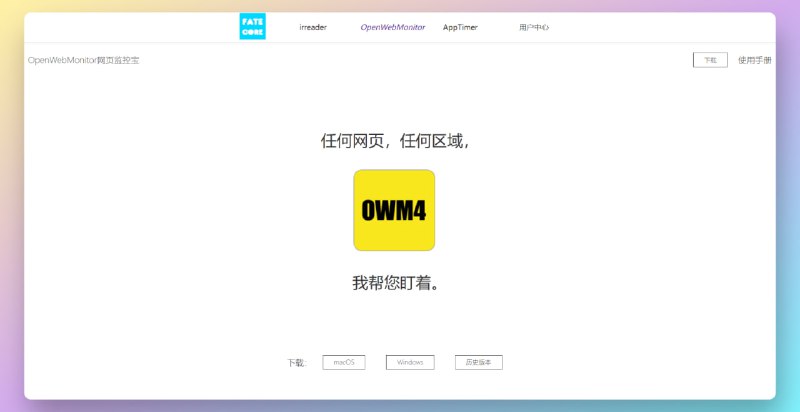
Task: Open the AppTimer nav item
Action: point(460,28)
